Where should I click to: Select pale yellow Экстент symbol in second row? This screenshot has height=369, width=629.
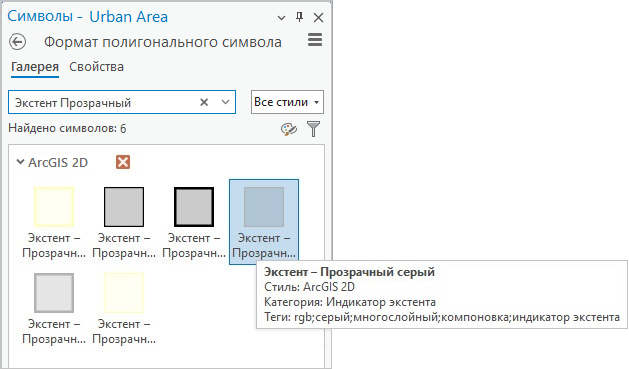coord(124,308)
